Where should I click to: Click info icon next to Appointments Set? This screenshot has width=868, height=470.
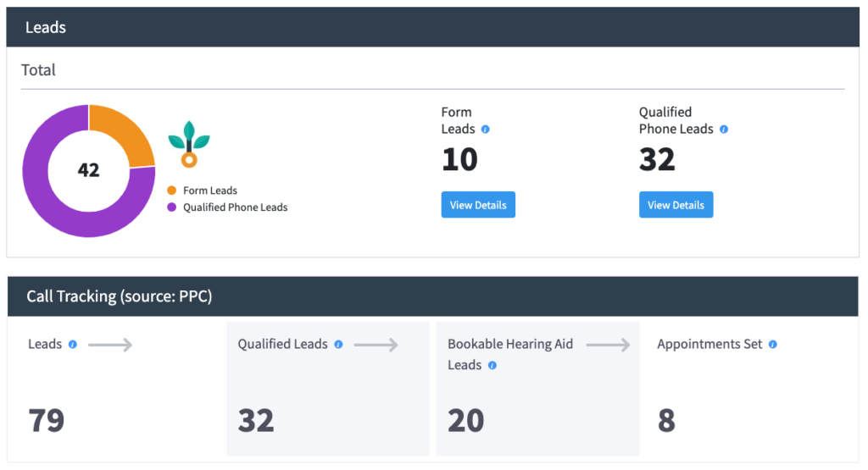773,345
